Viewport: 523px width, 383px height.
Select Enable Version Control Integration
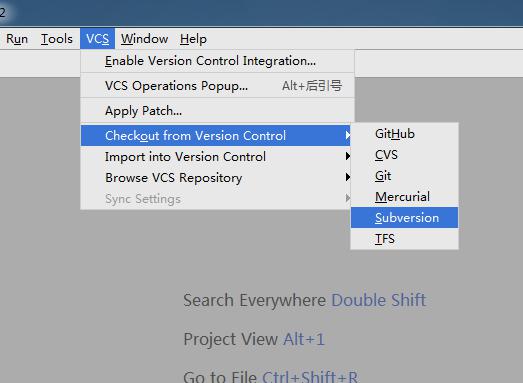pyautogui.click(x=217, y=61)
